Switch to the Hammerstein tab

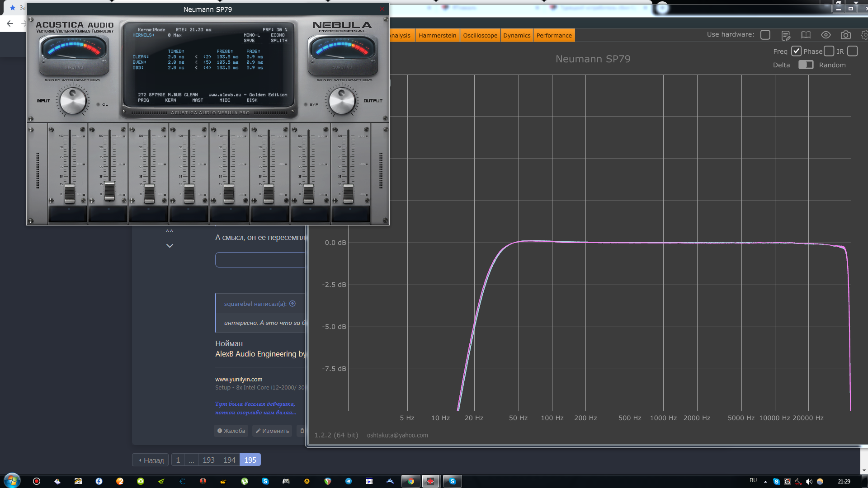437,35
